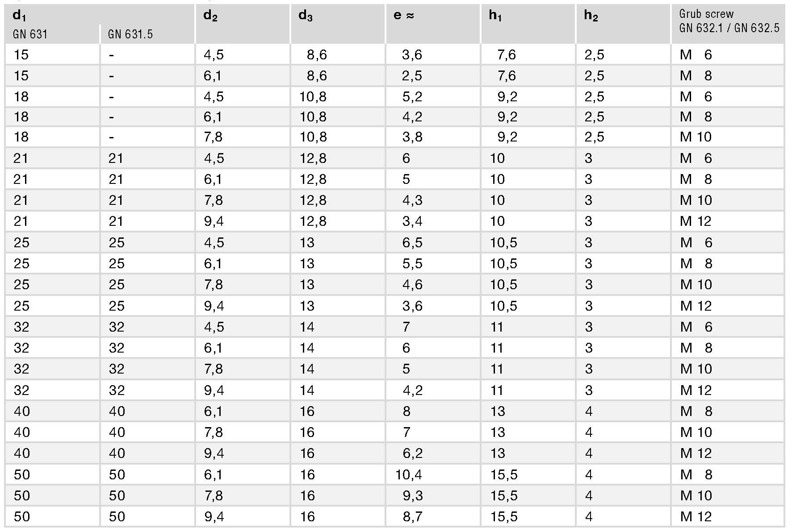Select the GN 631 sub-header
Image resolution: width=792 pixels, height=532 pixels.
30,34
